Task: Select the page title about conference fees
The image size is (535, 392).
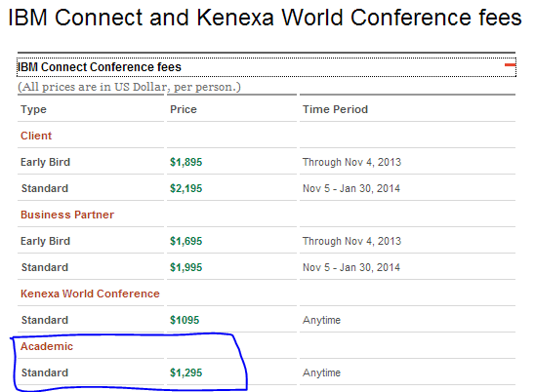Action: [266, 18]
